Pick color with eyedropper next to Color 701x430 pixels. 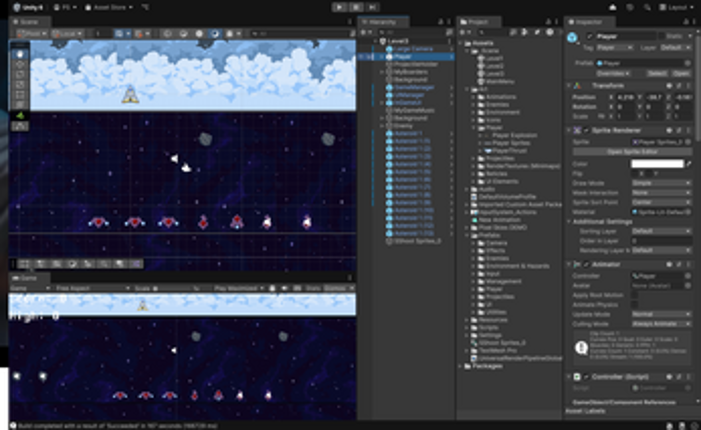[688, 164]
